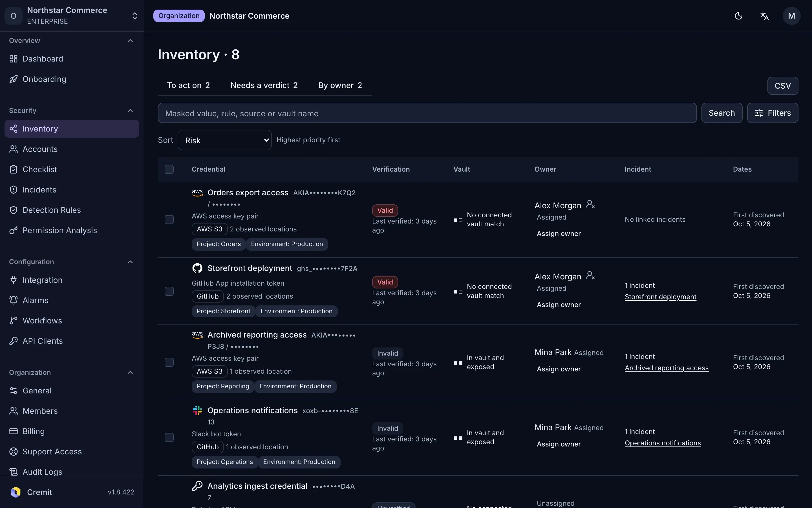Open the linked Storefront deployment incident

tap(660, 297)
